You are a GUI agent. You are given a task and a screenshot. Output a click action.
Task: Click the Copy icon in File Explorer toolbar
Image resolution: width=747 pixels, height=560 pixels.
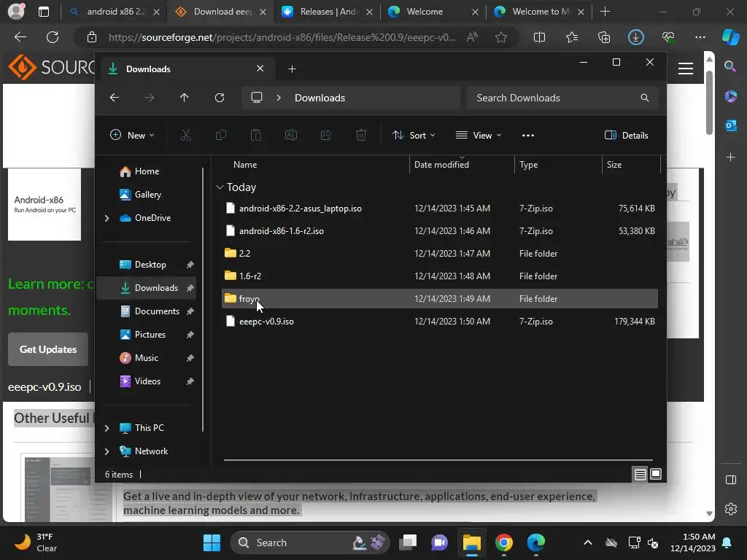coord(220,135)
